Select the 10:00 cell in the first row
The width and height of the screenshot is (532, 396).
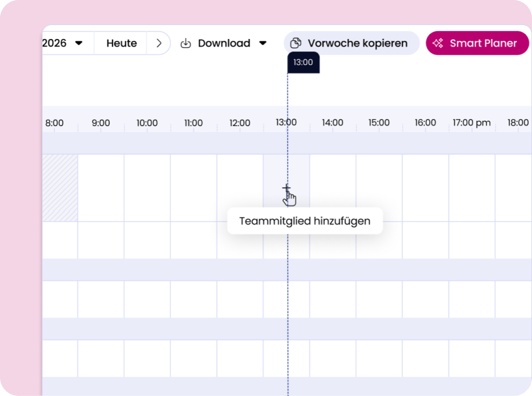(x=147, y=188)
